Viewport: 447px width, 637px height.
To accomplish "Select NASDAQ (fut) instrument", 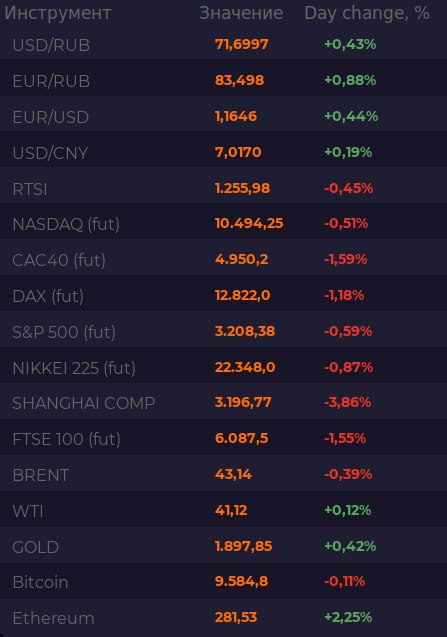I will pyautogui.click(x=224, y=224).
